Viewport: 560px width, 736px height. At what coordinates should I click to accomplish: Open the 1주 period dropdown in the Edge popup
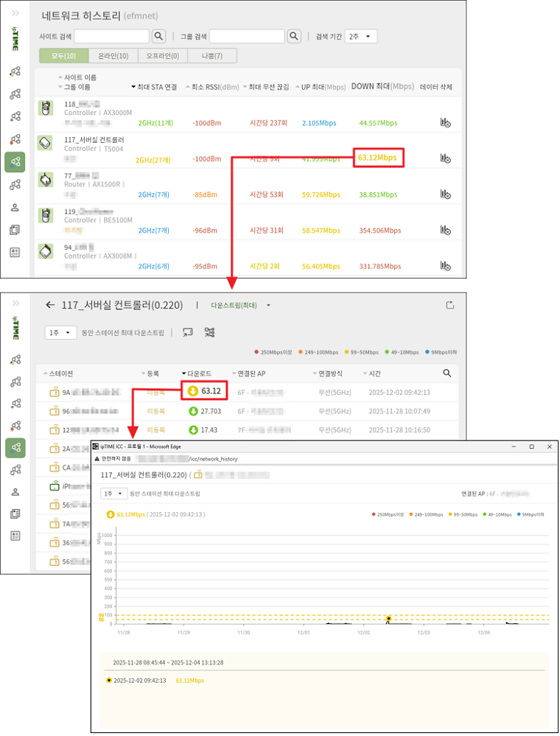[x=113, y=494]
